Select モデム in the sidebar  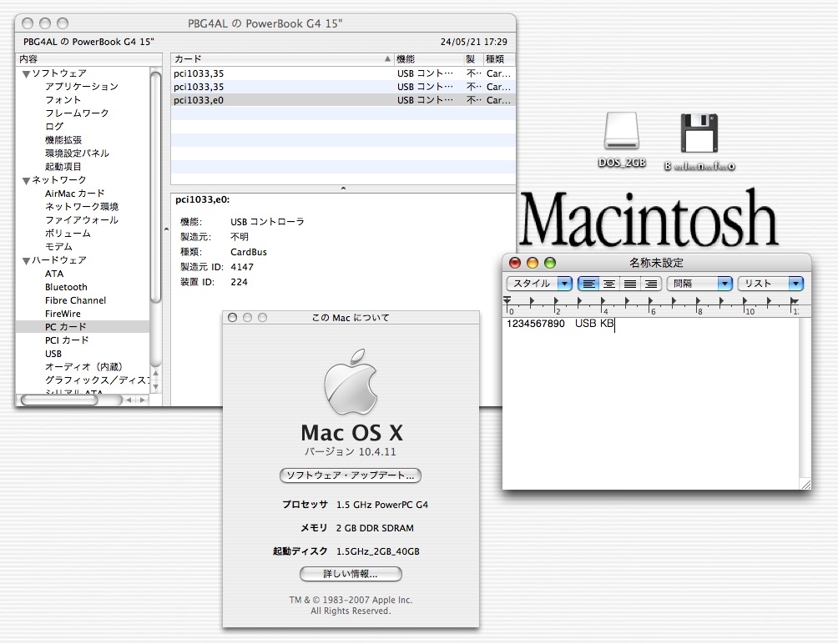[x=58, y=247]
